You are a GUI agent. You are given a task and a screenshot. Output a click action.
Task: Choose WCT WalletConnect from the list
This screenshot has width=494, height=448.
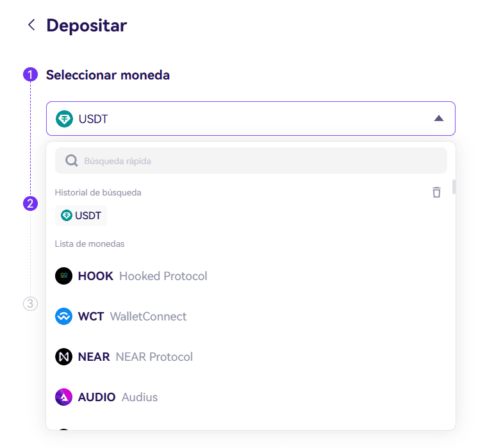pyautogui.click(x=251, y=317)
